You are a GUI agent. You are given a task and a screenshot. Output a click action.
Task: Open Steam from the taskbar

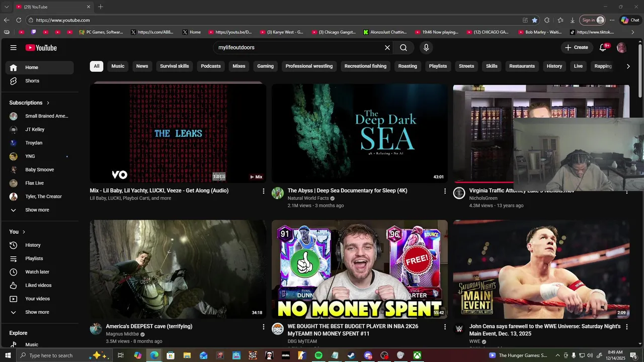click(351, 355)
